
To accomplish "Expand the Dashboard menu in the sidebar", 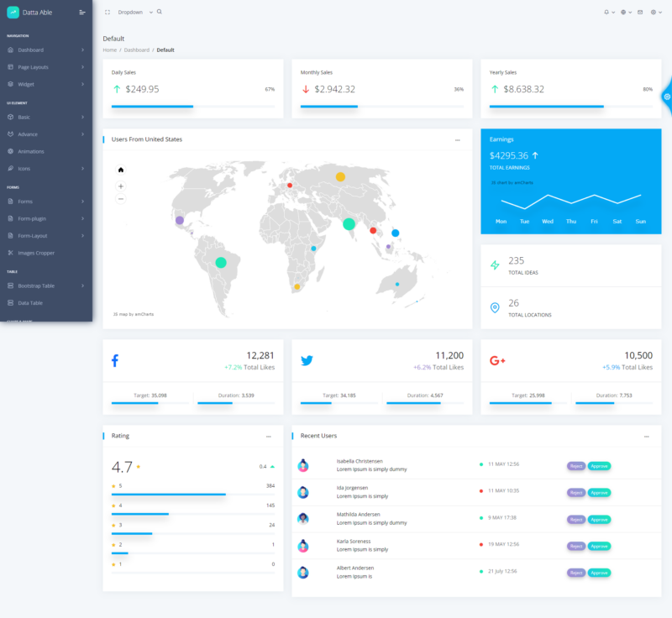I will [34, 50].
